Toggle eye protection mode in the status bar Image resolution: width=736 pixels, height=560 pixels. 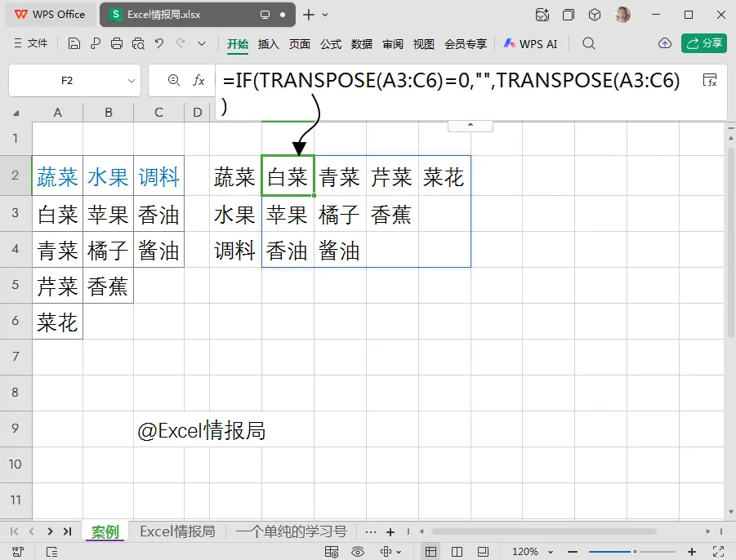(358, 552)
